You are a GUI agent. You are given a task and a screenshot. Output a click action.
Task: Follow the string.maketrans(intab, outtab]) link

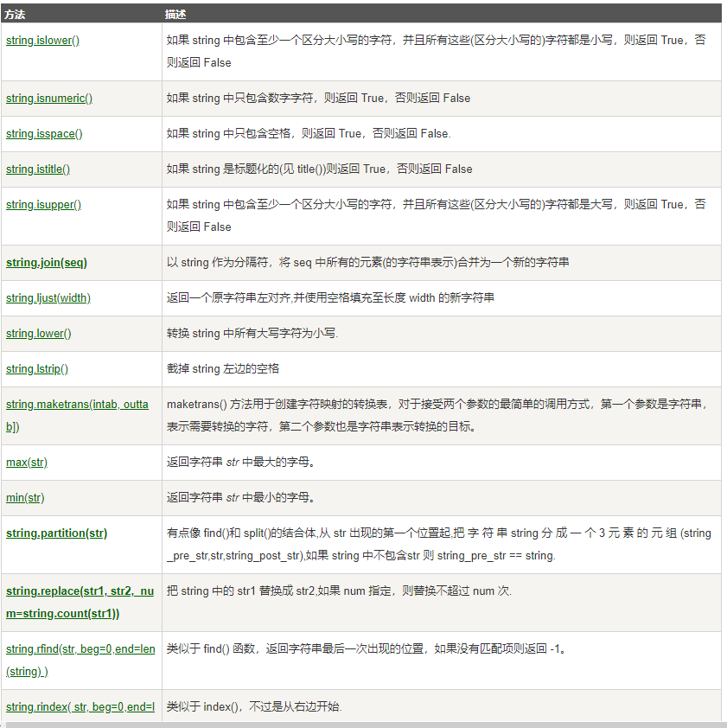click(77, 416)
